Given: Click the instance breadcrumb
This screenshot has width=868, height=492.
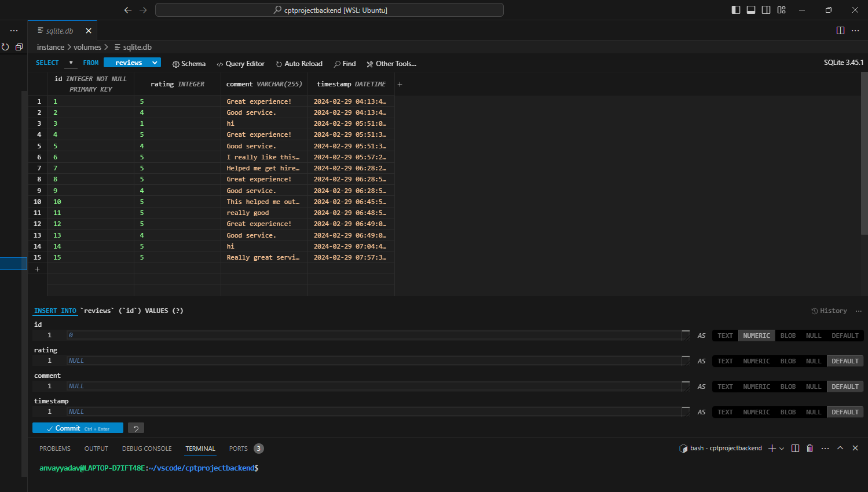Looking at the screenshot, I should point(50,47).
